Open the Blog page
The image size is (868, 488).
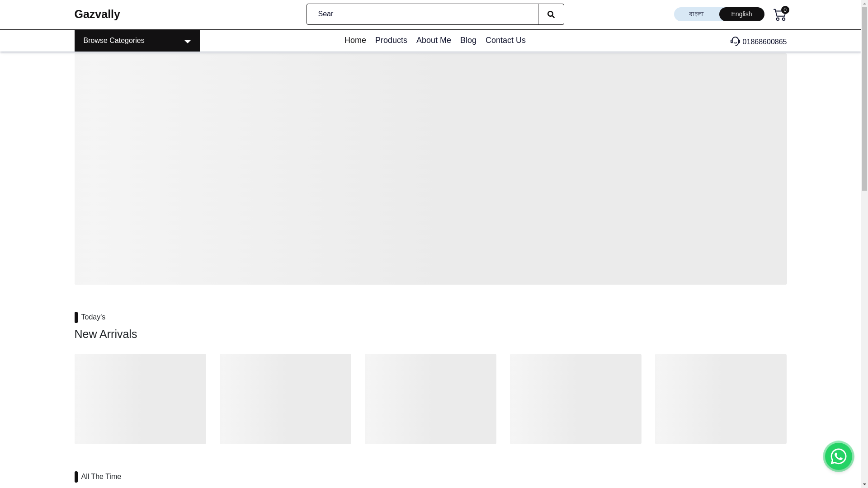click(x=468, y=40)
